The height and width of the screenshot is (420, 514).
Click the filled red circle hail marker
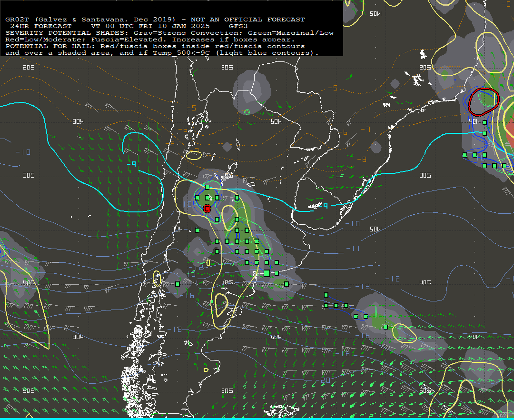coord(207,209)
